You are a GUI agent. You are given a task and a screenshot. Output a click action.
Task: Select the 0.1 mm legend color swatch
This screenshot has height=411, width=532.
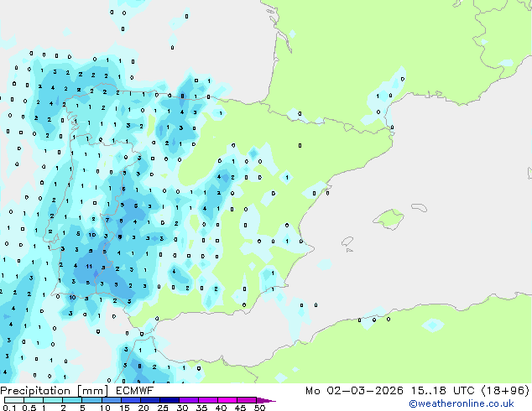(14, 400)
